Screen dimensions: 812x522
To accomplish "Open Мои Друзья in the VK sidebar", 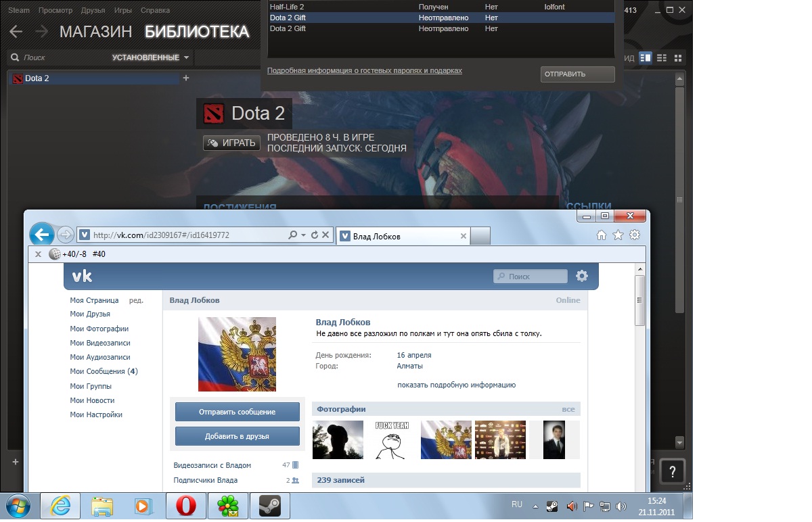I will click(90, 314).
